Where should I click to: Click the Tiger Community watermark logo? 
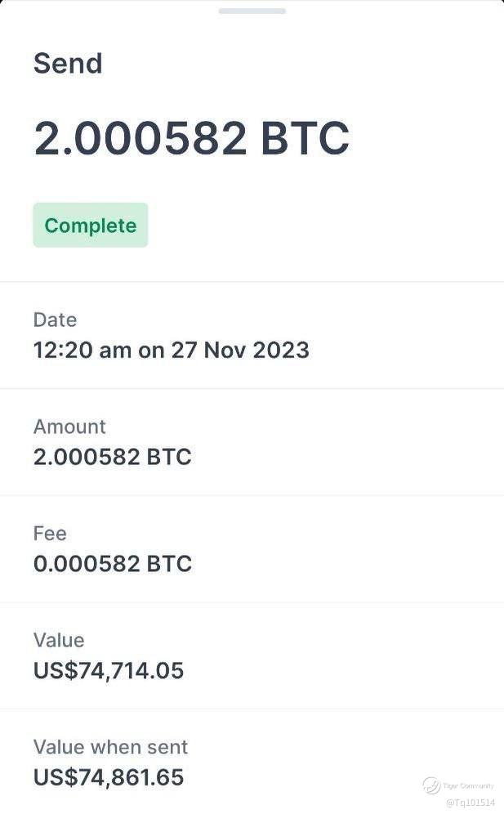pos(431,785)
